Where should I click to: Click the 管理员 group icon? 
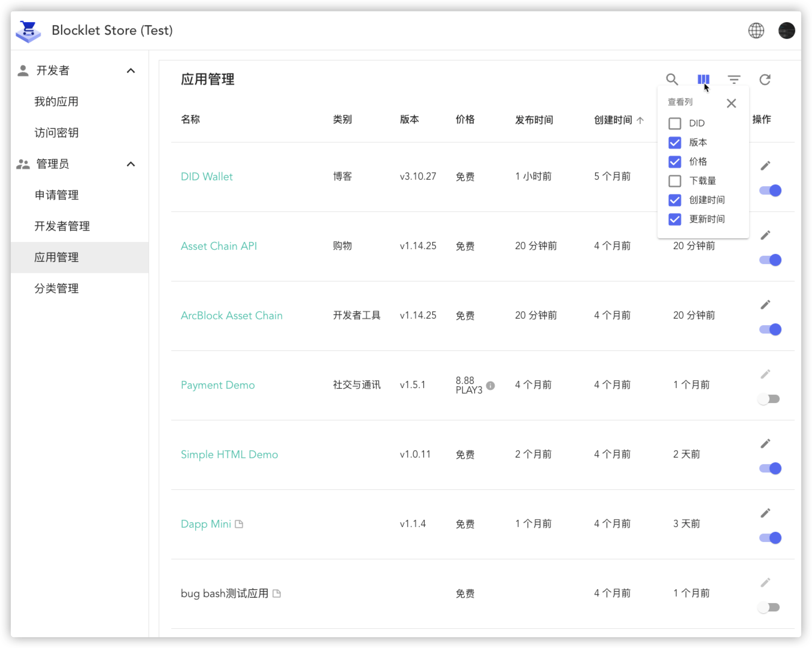tap(23, 164)
